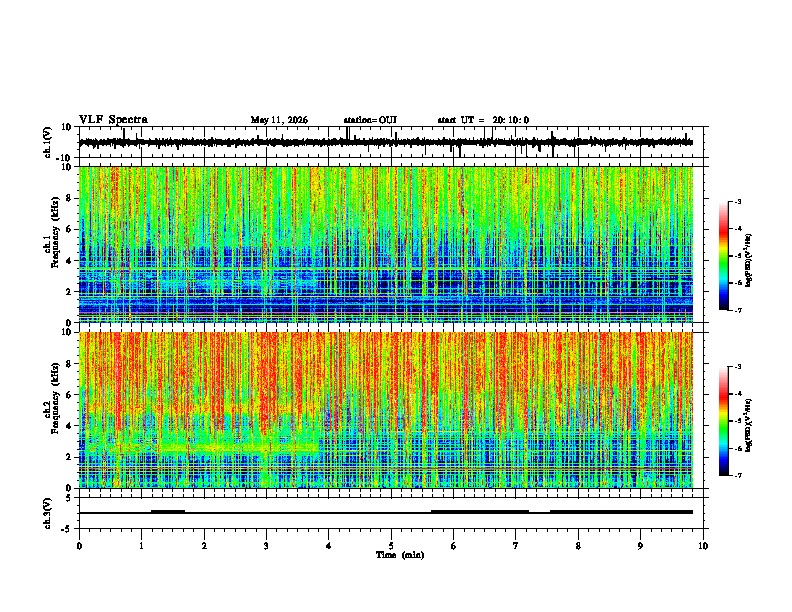The image size is (792, 612).
Task: Click the ch.3 thick bar segment after minute 8
Action: pyautogui.click(x=621, y=512)
